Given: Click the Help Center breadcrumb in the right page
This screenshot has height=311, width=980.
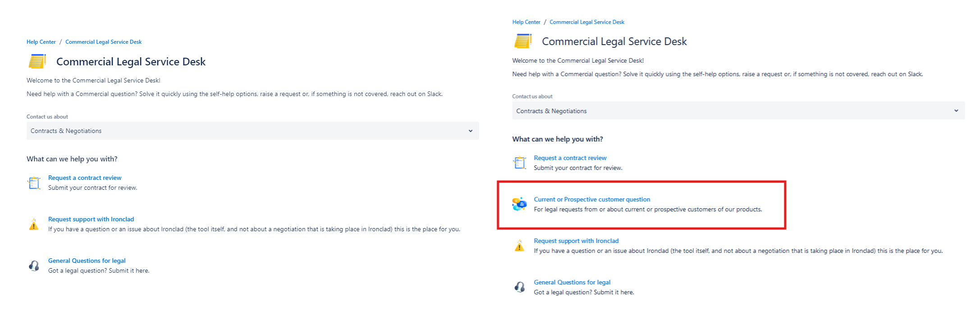Looking at the screenshot, I should pos(526,22).
